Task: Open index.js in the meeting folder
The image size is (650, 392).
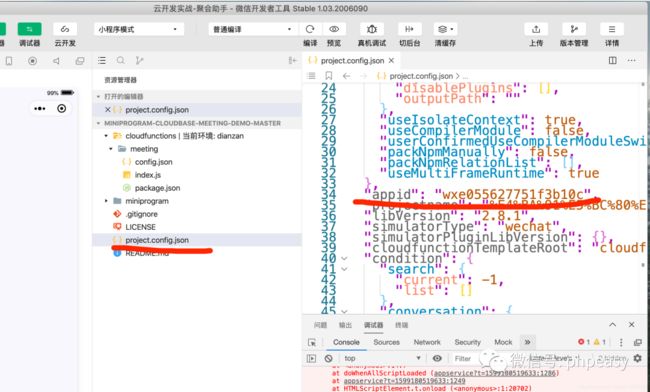Action: click(148, 175)
